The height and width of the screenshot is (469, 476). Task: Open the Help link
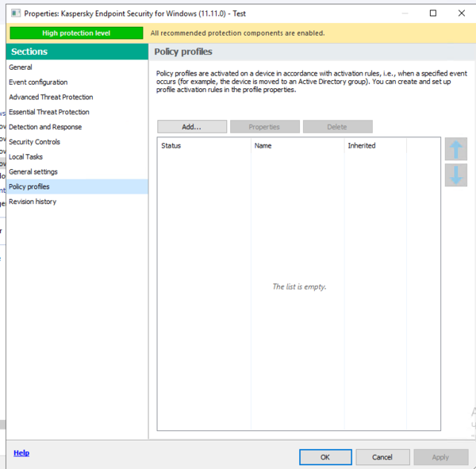[21, 453]
